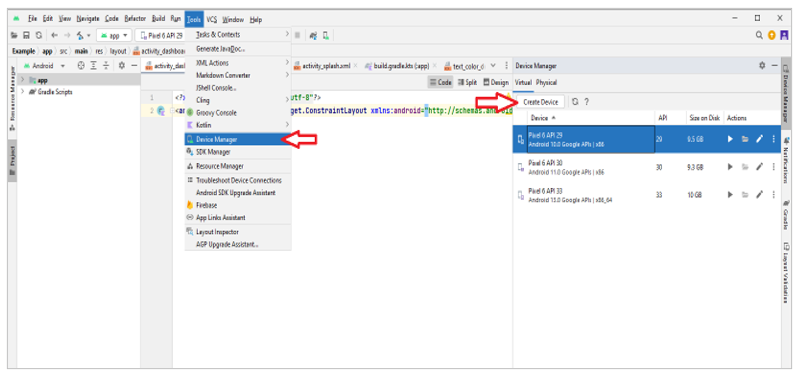Open Project panel gear options
Viewport: 798px width, 370px height.
click(x=122, y=66)
